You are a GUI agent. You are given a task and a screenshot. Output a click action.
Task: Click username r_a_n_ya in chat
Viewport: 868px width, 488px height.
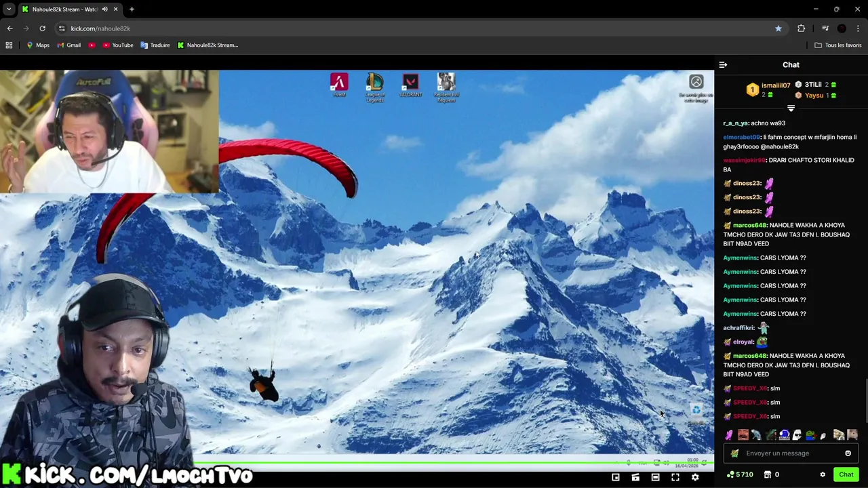(x=736, y=123)
